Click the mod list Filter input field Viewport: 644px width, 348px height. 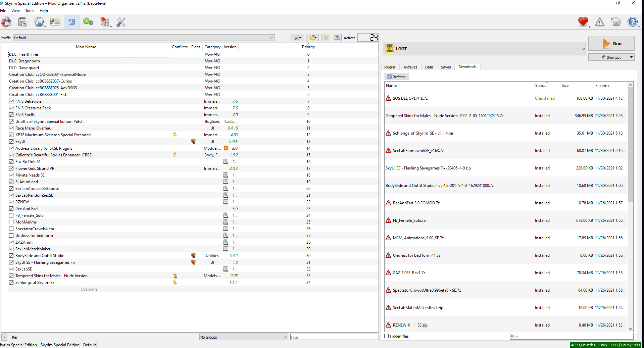click(334, 337)
